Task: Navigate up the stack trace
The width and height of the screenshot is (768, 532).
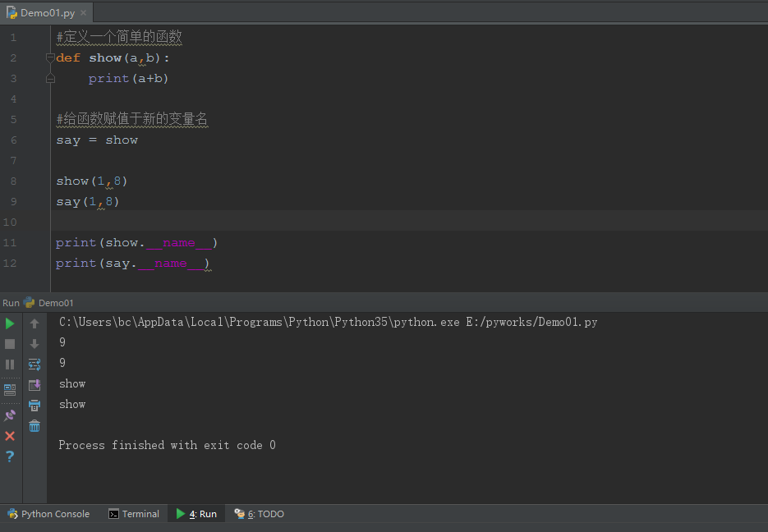Action: coord(34,323)
